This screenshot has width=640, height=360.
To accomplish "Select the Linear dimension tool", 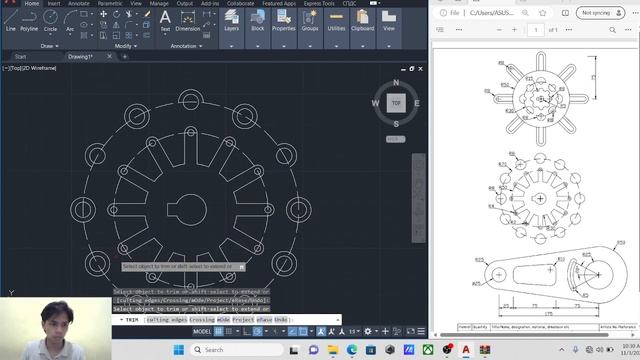I will (x=207, y=14).
